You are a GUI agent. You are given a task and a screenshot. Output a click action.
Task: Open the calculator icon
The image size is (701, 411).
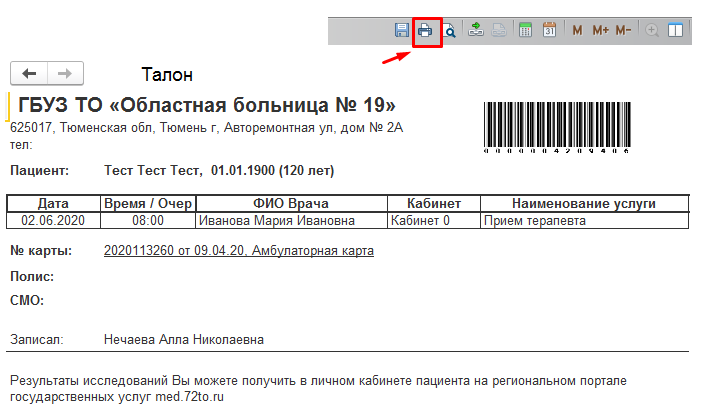click(525, 30)
